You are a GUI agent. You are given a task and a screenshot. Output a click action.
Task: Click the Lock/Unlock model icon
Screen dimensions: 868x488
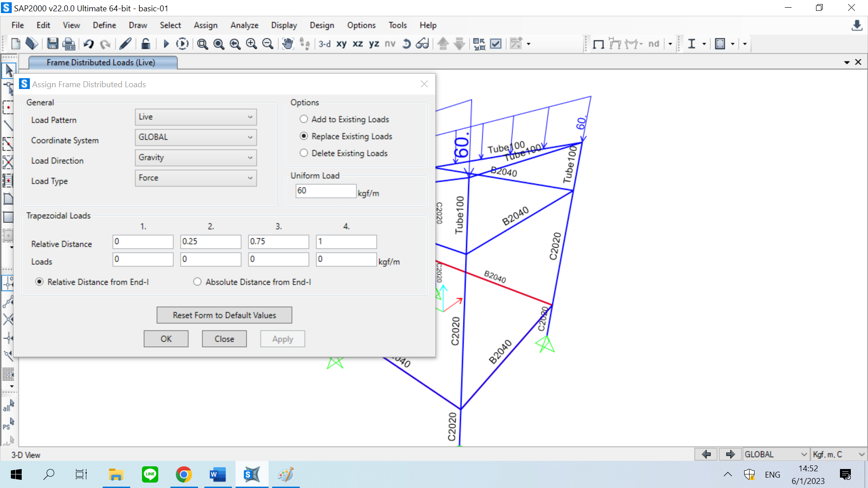click(145, 44)
